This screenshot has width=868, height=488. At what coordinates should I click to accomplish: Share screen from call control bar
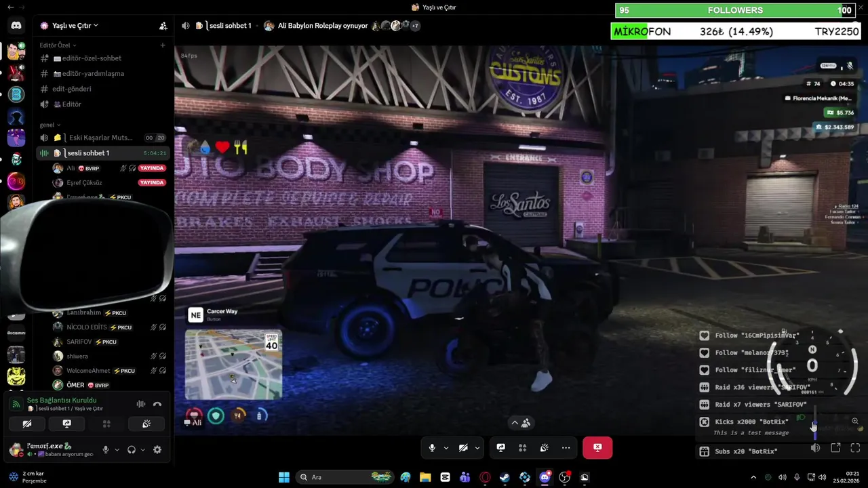coord(501,447)
